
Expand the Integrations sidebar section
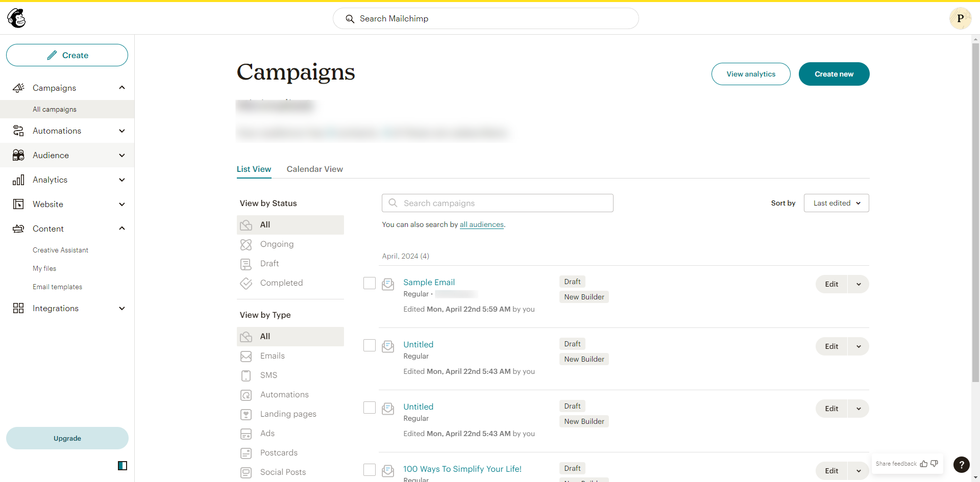pos(122,309)
